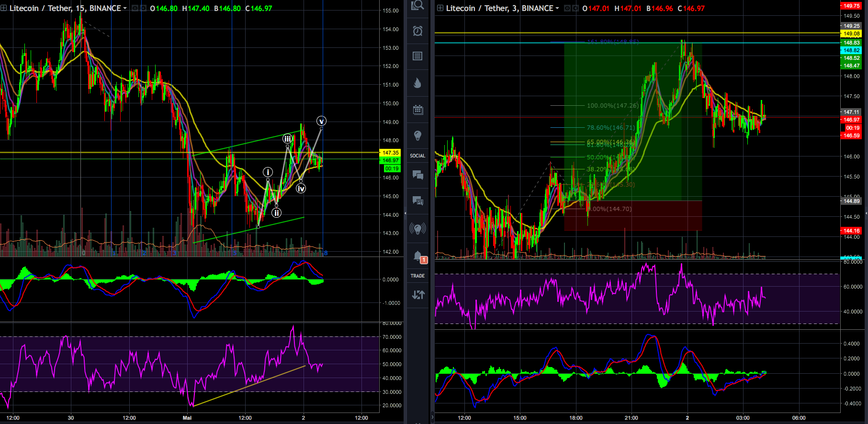Click left chart time axis label Mai
This screenshot has width=868, height=424.
coord(187,418)
